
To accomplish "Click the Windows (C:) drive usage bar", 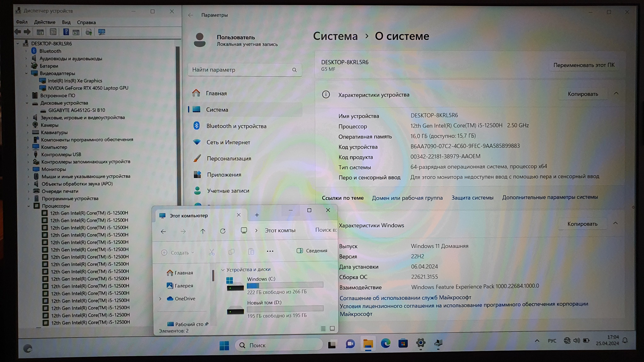I will pyautogui.click(x=285, y=285).
